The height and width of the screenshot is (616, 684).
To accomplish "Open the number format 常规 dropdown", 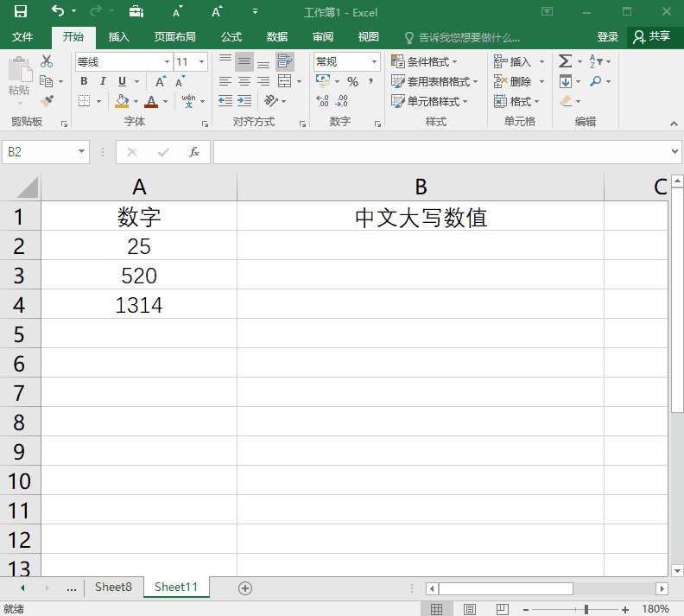I will click(374, 62).
